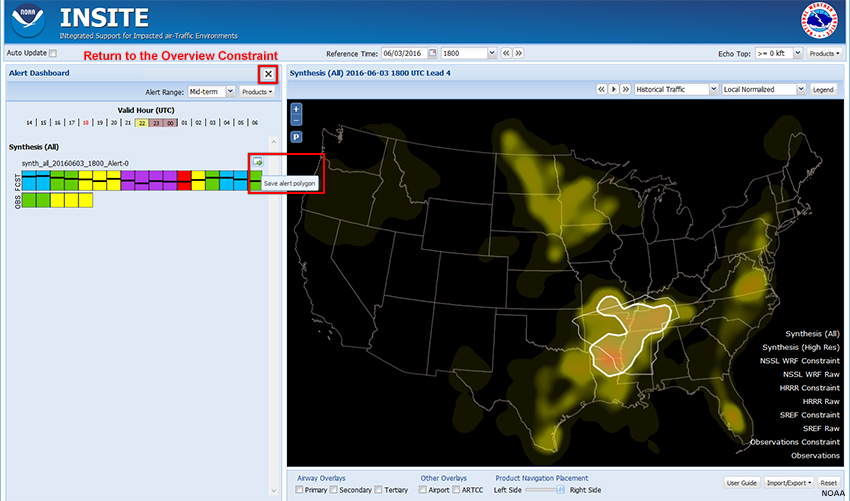Enable the Primary airway overlay
The width and height of the screenshot is (850, 501).
[x=299, y=490]
